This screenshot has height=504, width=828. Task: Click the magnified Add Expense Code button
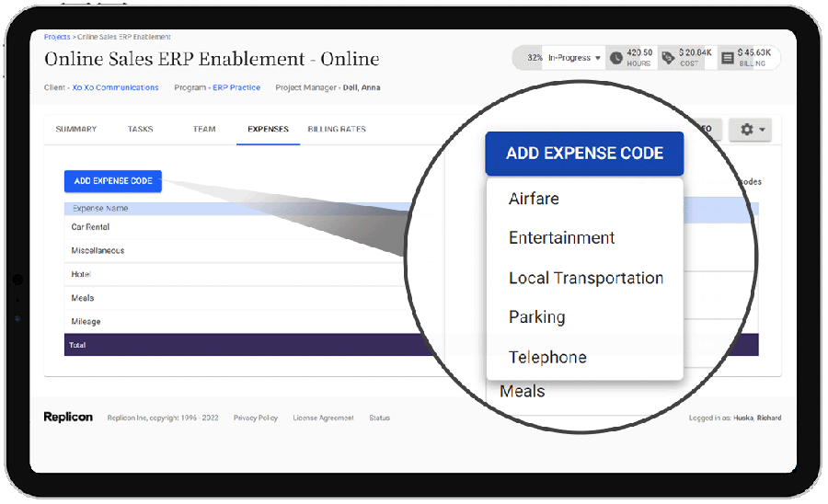tap(584, 154)
